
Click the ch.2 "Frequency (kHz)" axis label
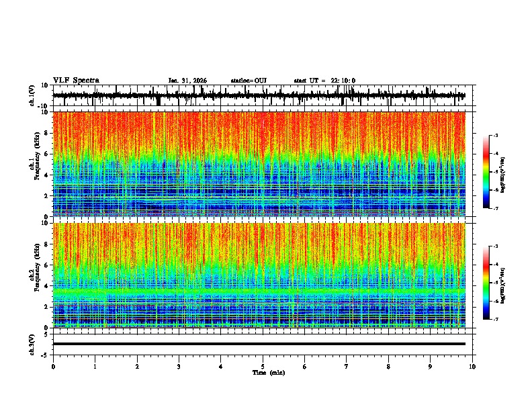38,267
